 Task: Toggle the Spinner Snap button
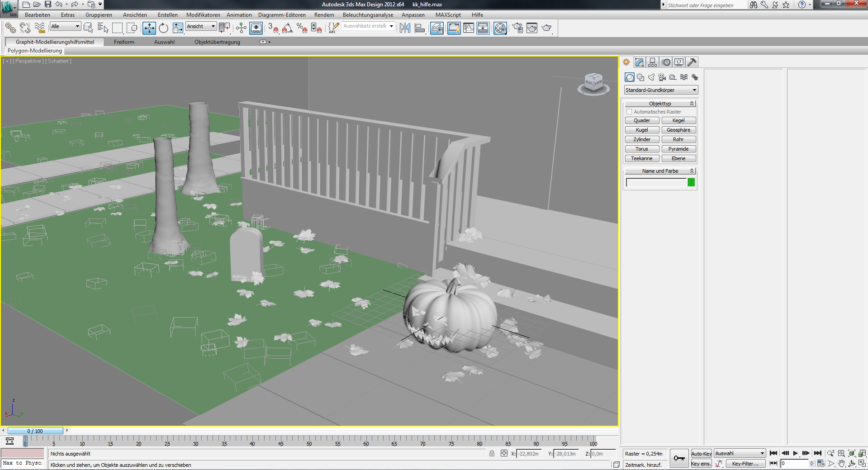click(x=316, y=28)
